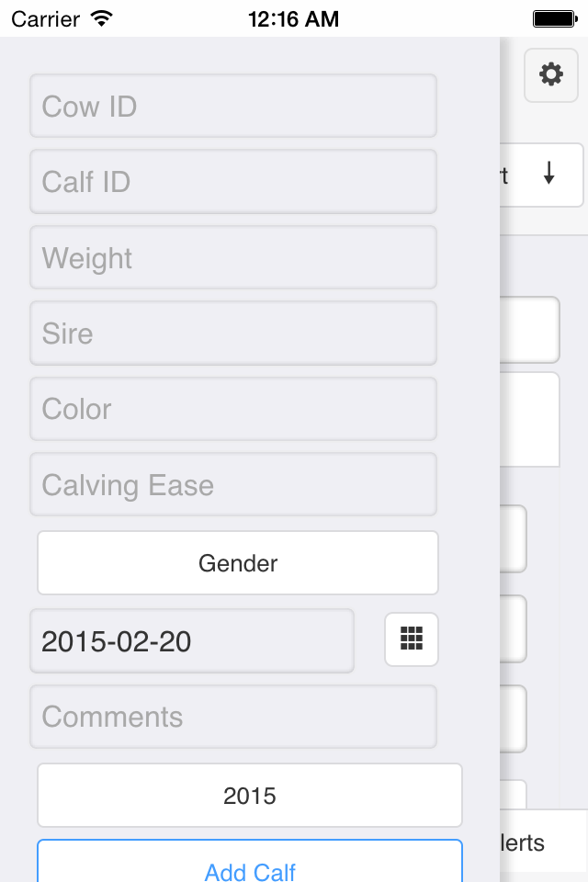This screenshot has height=882, width=588.
Task: Select the Calf ID input
Action: pyautogui.click(x=233, y=182)
